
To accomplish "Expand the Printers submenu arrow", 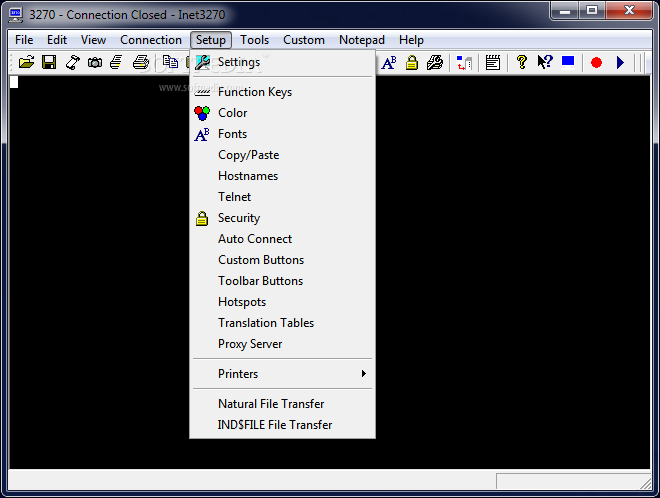I will coord(364,374).
